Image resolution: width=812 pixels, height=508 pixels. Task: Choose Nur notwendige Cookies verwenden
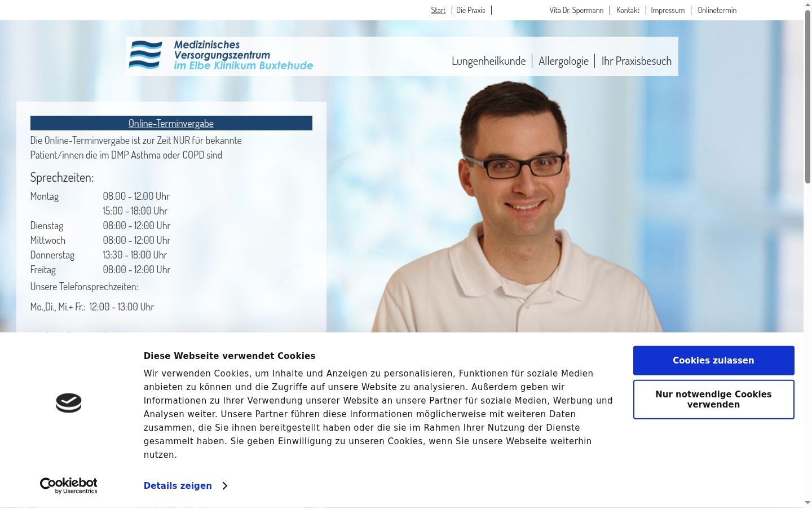(x=713, y=400)
